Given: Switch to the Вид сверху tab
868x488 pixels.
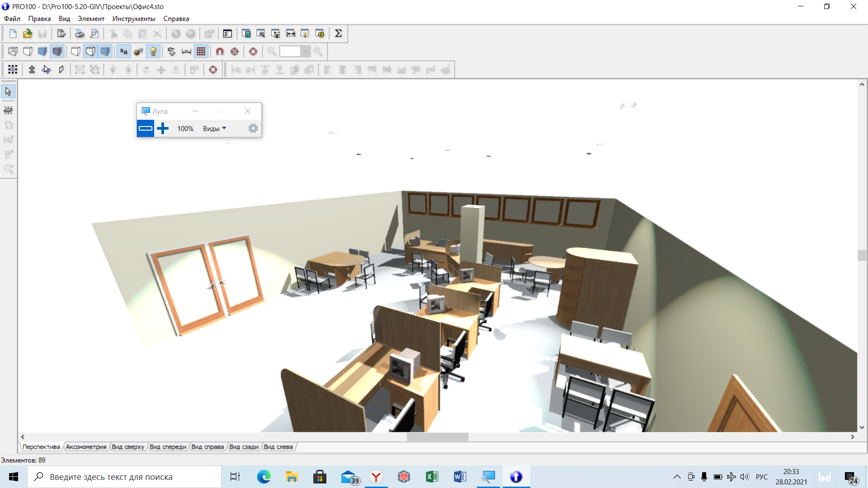Looking at the screenshot, I should pyautogui.click(x=128, y=447).
